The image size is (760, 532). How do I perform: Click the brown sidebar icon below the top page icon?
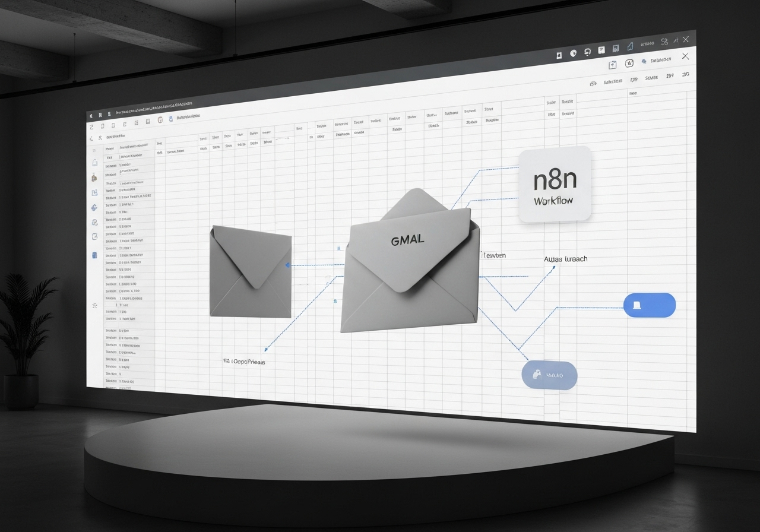94,178
